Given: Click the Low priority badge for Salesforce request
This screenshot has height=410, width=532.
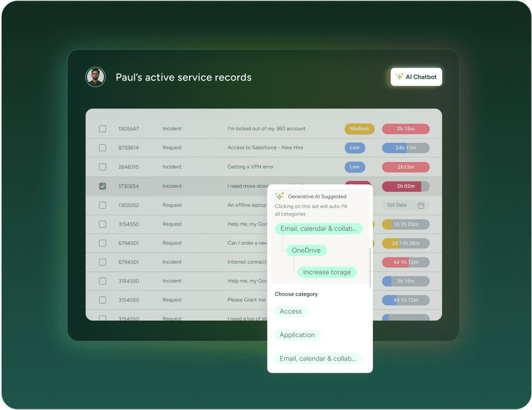Looking at the screenshot, I should pyautogui.click(x=354, y=148).
